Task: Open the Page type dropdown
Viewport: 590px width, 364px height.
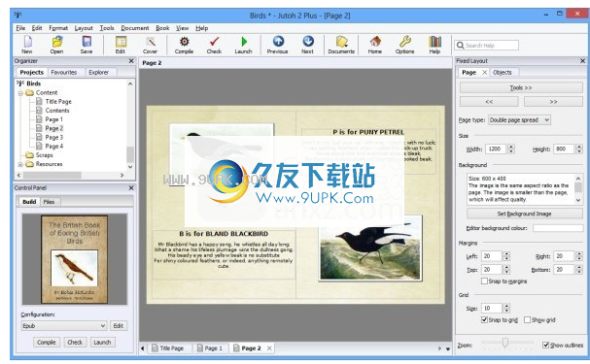Action: 519,119
